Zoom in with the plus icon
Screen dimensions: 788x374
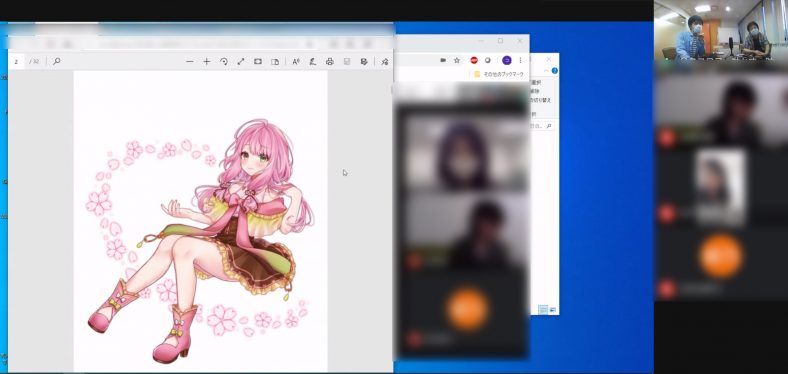pos(207,61)
